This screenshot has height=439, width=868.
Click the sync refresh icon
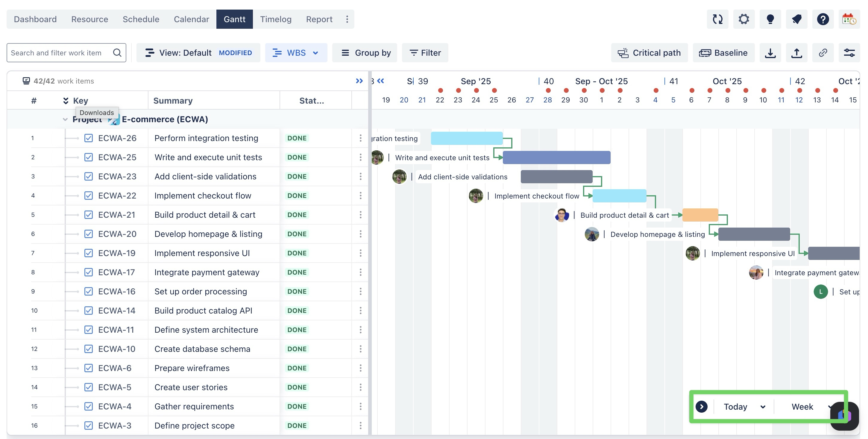[717, 19]
